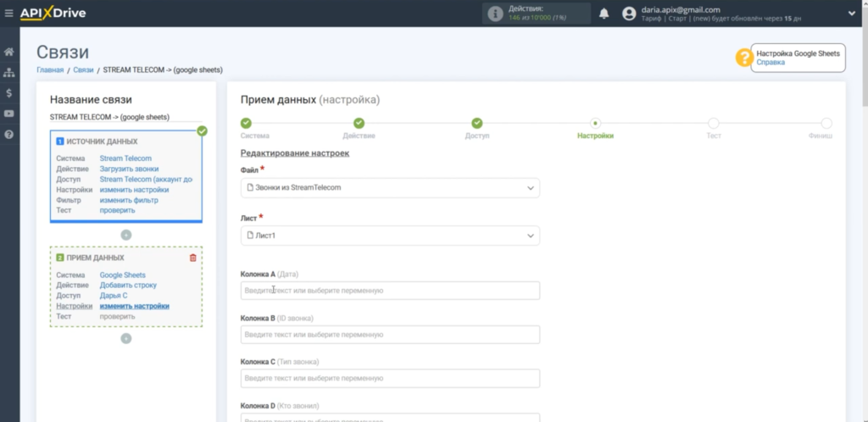The image size is (868, 422).
Task: Go to the Система step
Action: 246,124
